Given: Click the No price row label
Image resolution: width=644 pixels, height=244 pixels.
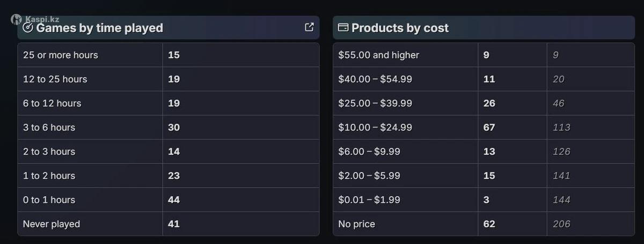Looking at the screenshot, I should (356, 224).
